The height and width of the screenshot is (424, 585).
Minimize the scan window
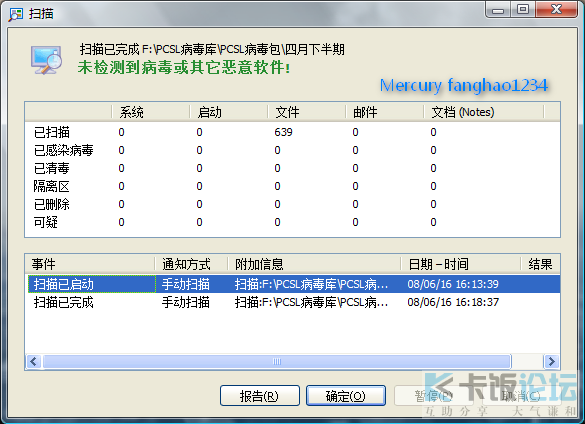click(498, 9)
